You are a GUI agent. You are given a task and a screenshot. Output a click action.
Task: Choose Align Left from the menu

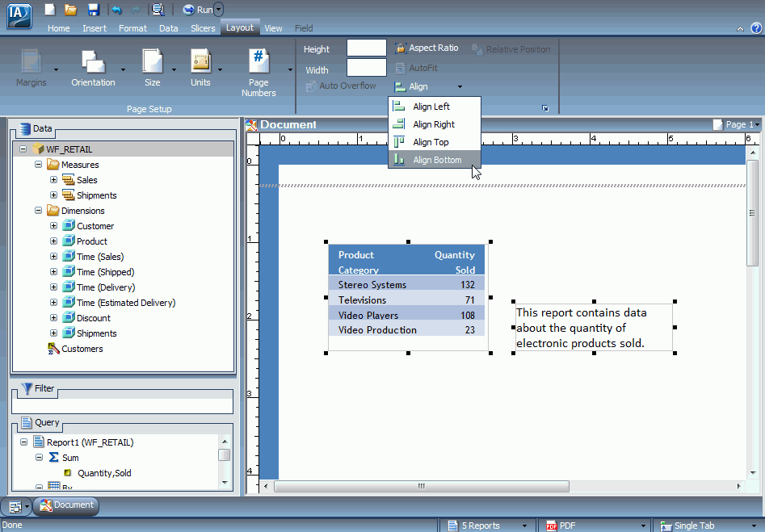[x=435, y=107]
